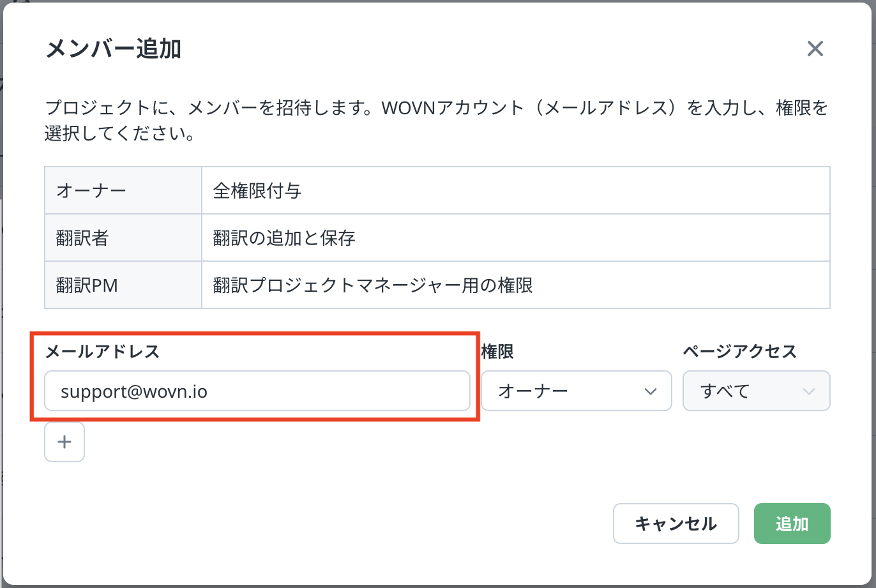Image resolution: width=876 pixels, height=588 pixels.
Task: Select the 翻訳者 cell in the roles table
Action: pyautogui.click(x=123, y=237)
